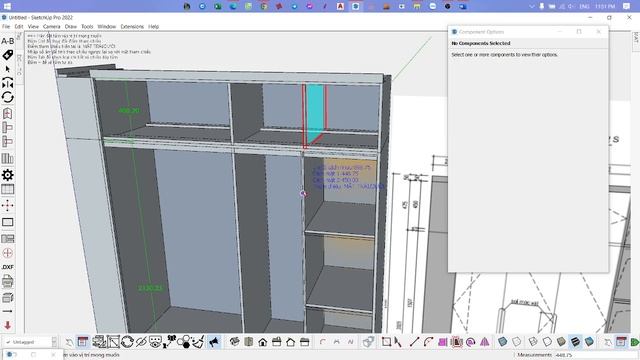Click the black stacked layers style icon
This screenshot has width=640, height=360.
coord(575,342)
